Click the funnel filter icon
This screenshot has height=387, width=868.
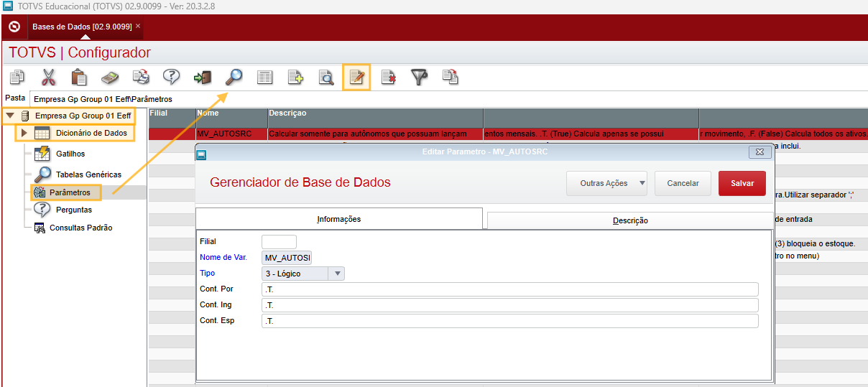point(420,77)
